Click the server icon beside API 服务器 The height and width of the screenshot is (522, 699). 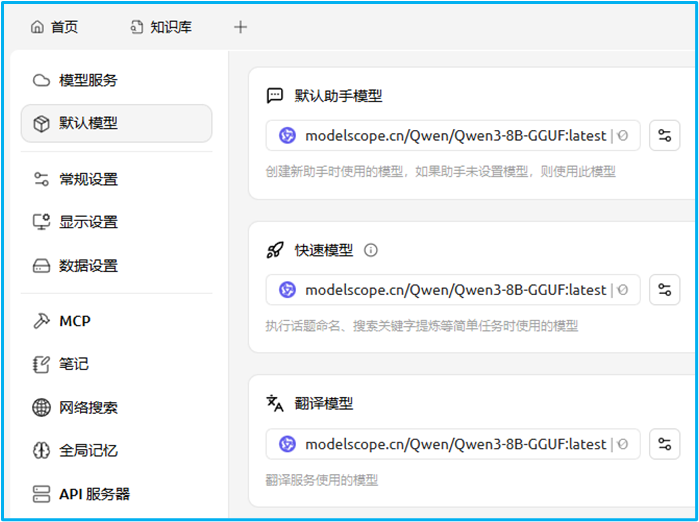pos(41,494)
